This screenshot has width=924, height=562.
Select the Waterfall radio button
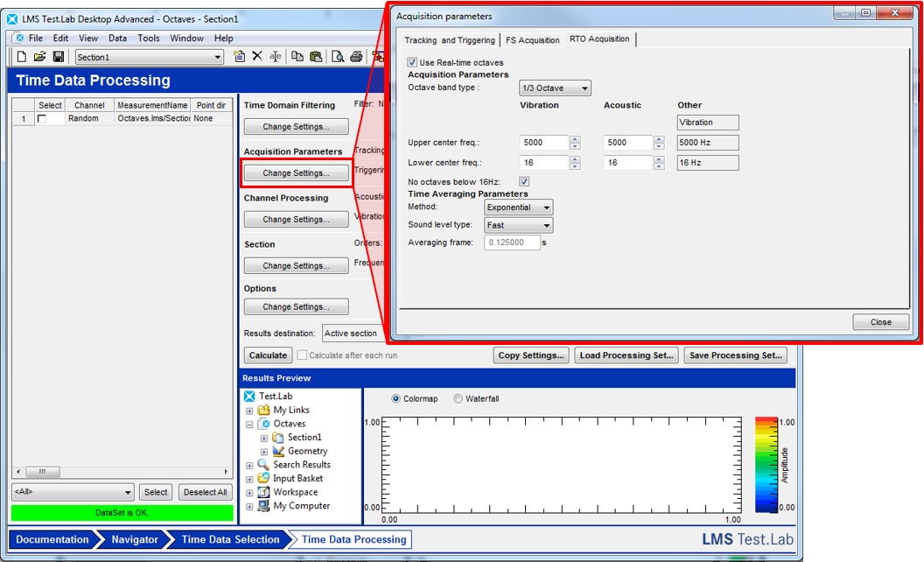(x=458, y=398)
